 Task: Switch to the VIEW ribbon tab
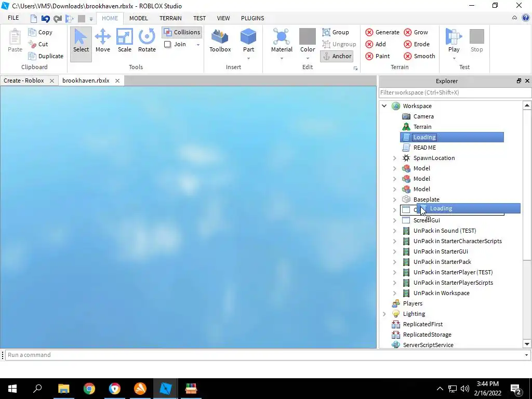pos(223,18)
